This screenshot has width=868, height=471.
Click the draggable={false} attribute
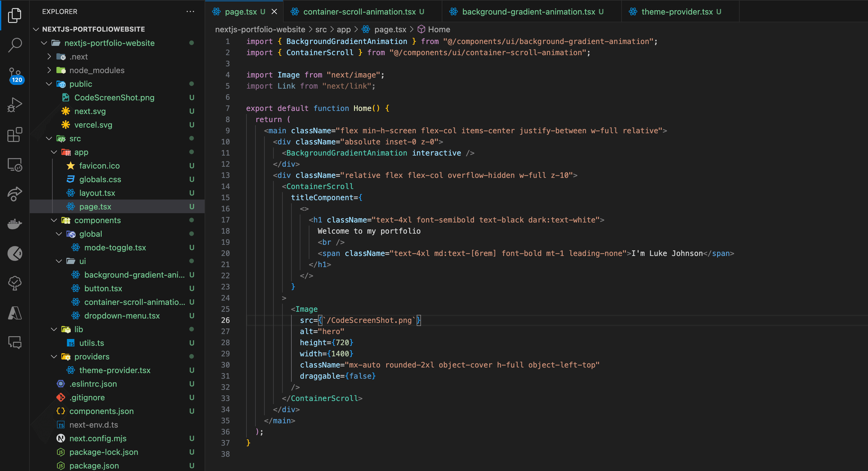click(338, 376)
